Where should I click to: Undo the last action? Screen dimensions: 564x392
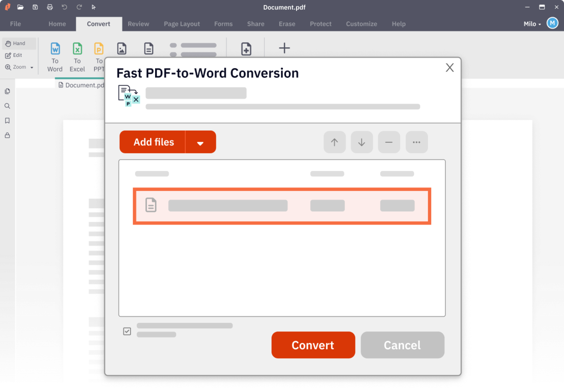pos(65,7)
